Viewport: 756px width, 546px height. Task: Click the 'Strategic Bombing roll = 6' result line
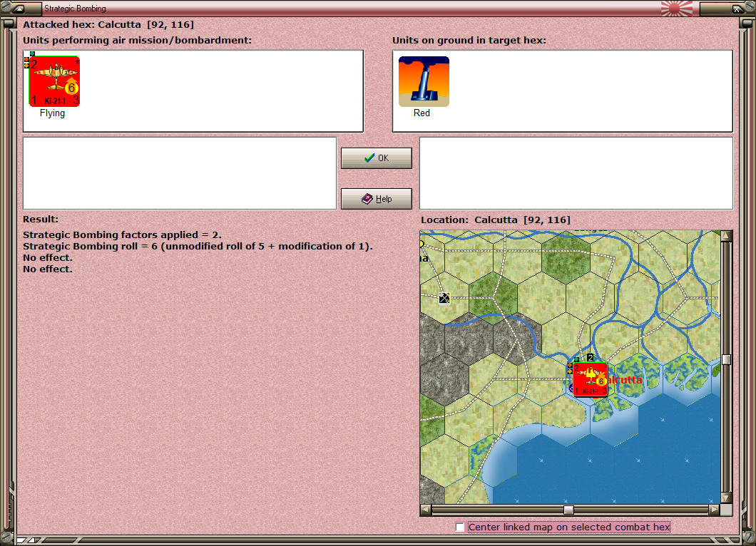click(198, 246)
